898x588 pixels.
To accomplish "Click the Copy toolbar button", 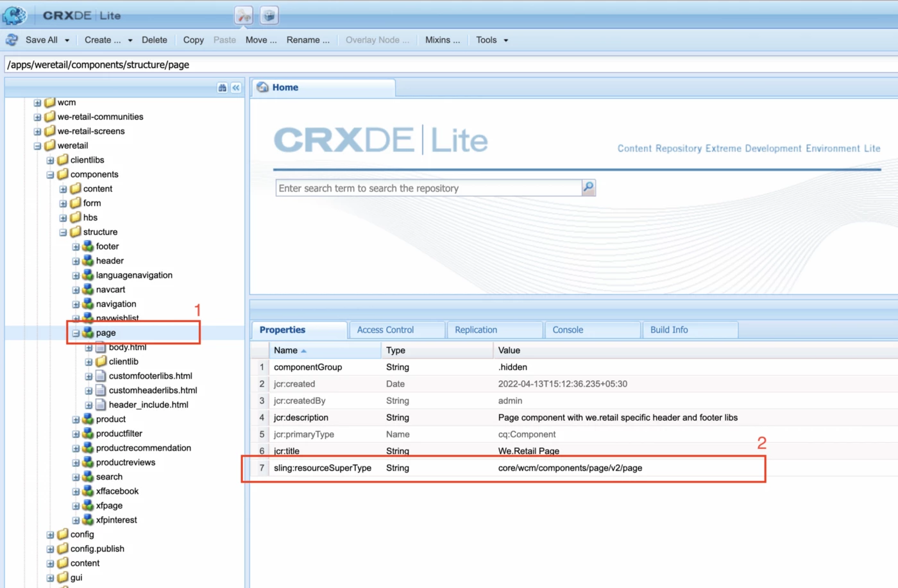I will [x=193, y=40].
